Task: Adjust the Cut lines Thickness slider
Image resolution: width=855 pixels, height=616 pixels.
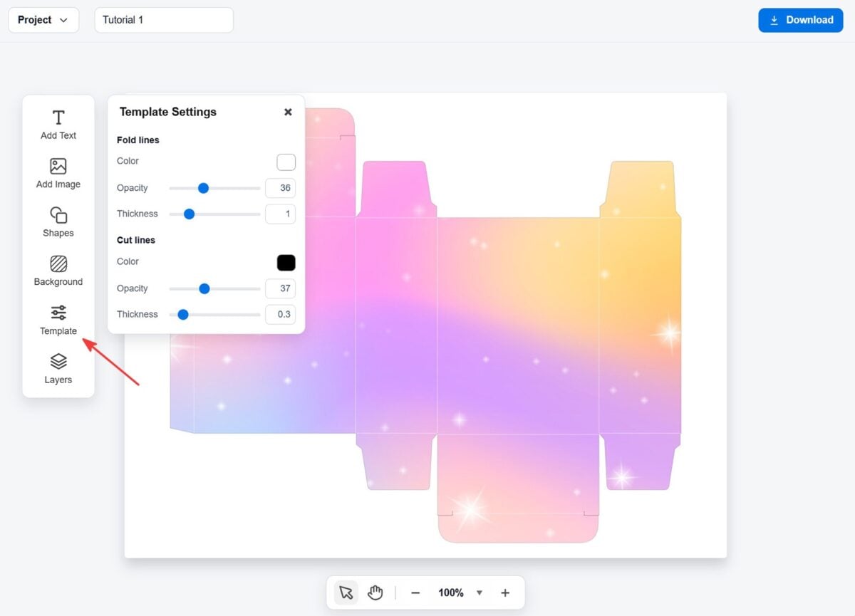Action: (214, 314)
